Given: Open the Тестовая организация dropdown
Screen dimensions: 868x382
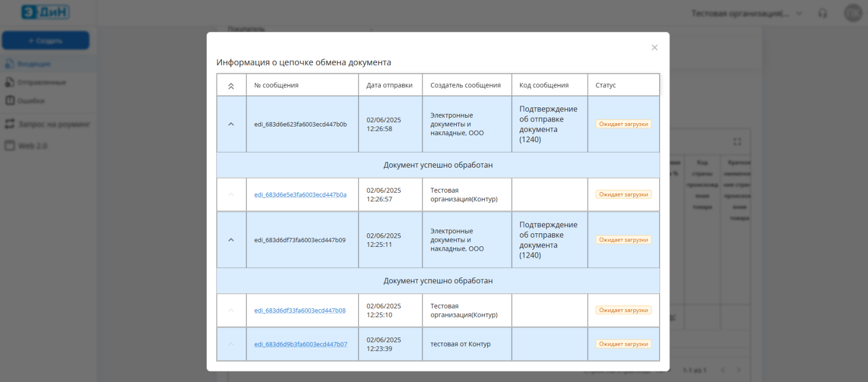Looking at the screenshot, I should pyautogui.click(x=746, y=14).
